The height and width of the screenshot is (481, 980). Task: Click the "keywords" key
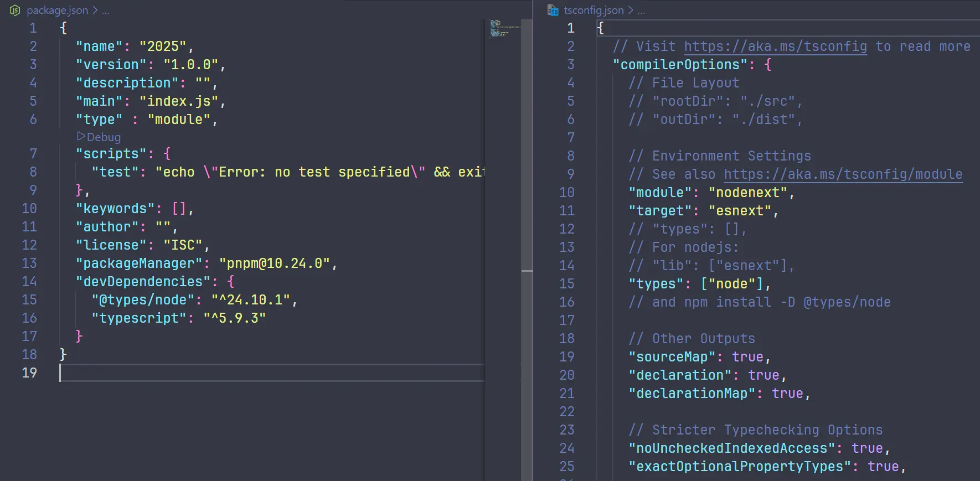tap(115, 209)
